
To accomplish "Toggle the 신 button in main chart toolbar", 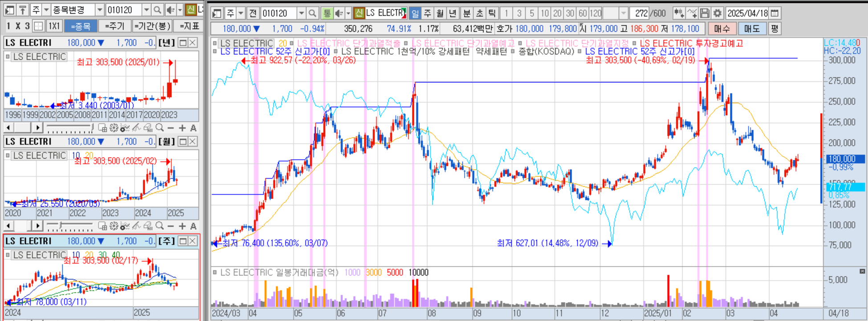I will [359, 13].
